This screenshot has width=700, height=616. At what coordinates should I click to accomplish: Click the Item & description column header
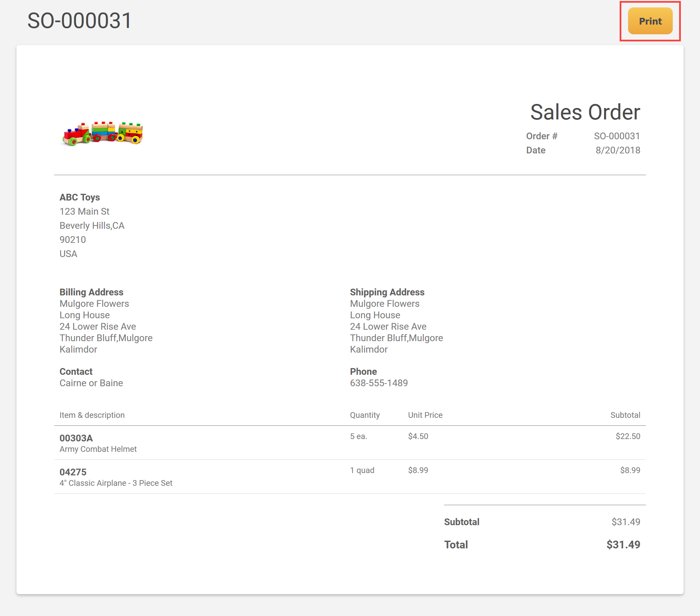click(92, 415)
